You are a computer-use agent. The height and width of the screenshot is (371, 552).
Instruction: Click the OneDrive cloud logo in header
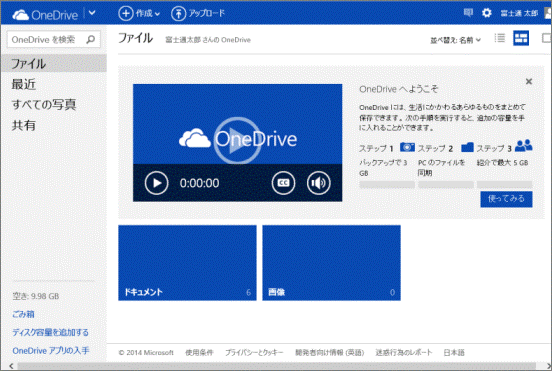click(x=45, y=14)
